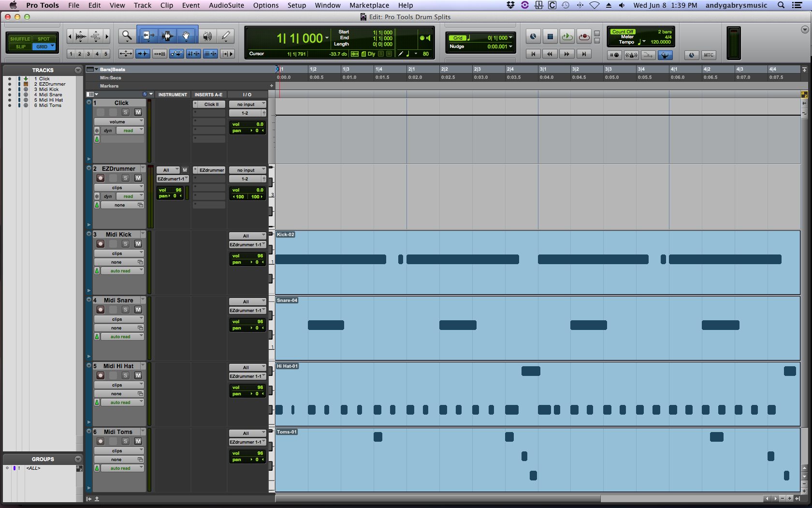Open Click track volume view selector
The height and width of the screenshot is (508, 812).
[119, 121]
